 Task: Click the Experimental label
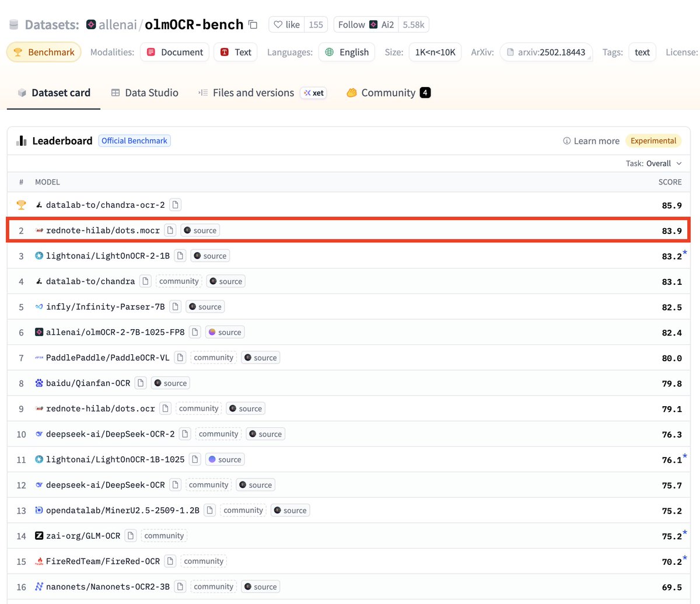click(653, 141)
